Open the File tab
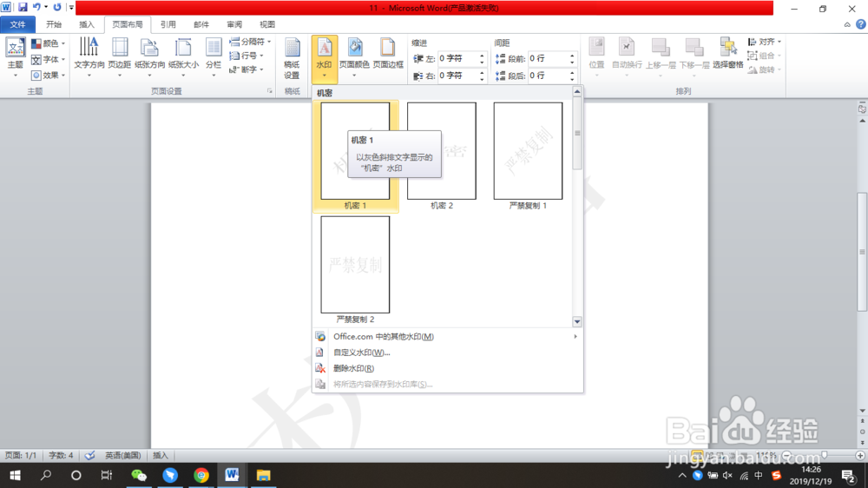Image resolution: width=868 pixels, height=488 pixels. [x=17, y=24]
